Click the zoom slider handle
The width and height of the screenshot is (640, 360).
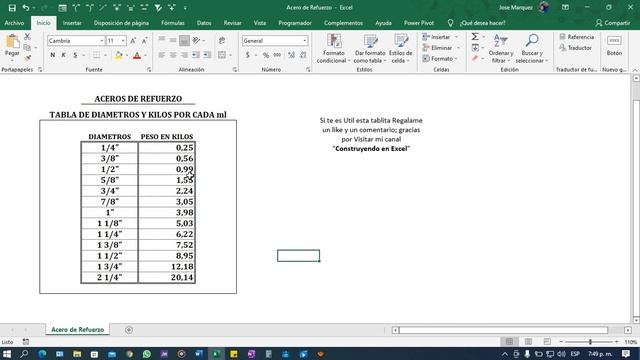[x=590, y=342]
